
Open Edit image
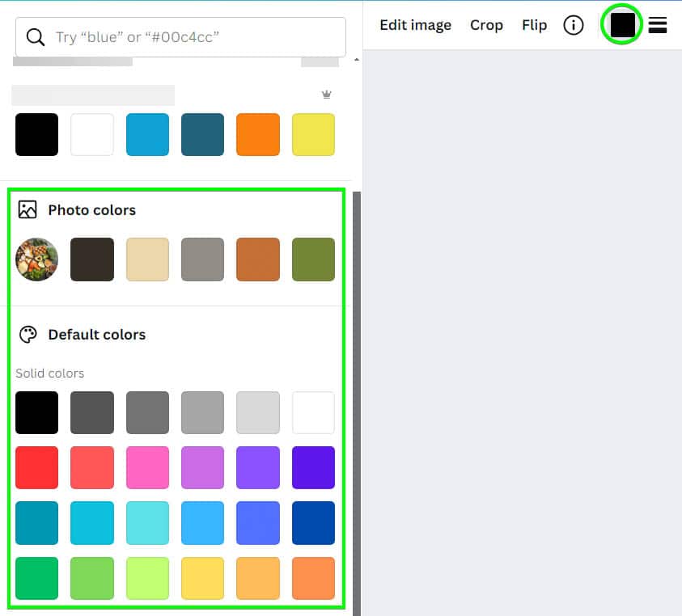[415, 25]
